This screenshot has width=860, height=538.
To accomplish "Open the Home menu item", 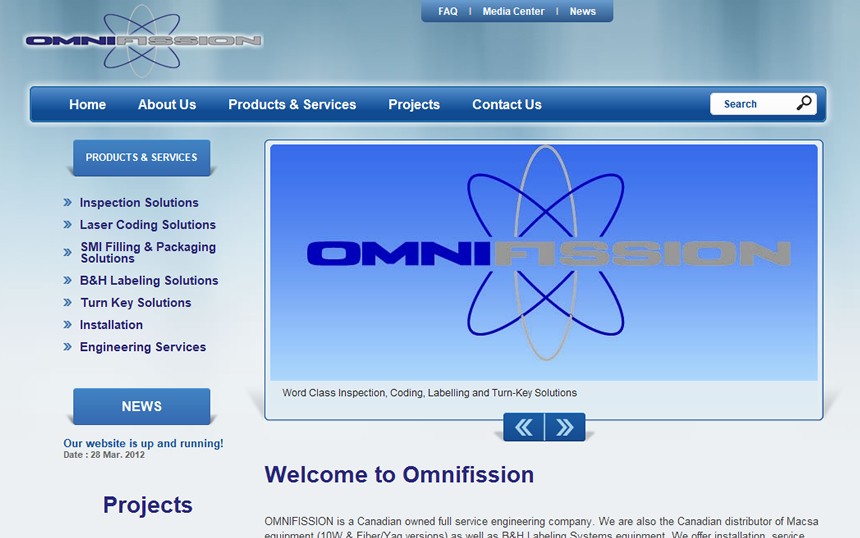I will coord(87,104).
